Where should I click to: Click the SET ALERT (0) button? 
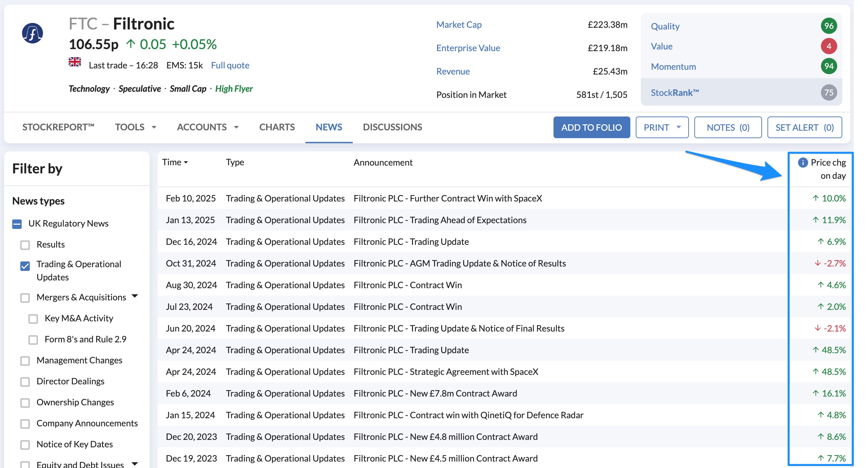[x=805, y=127]
